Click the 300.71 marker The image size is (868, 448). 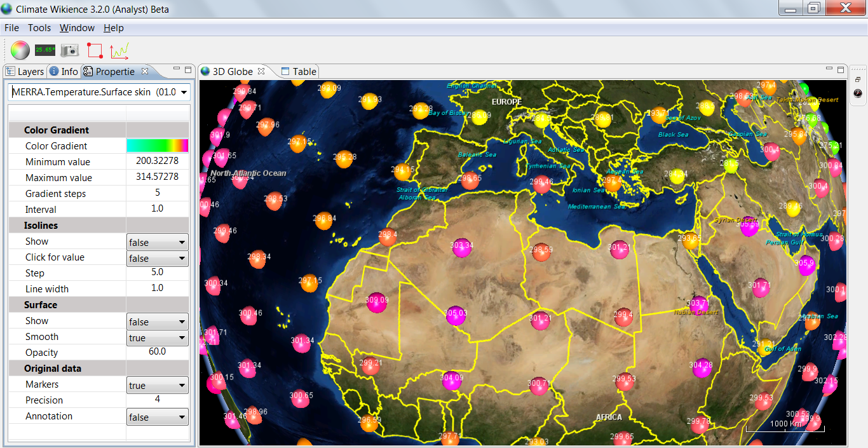click(x=539, y=385)
